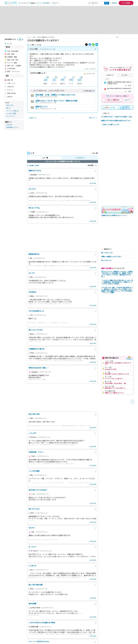Click the scroll-to-top round arrow icon
Viewport: 138px width, 644px height.
[133, 402]
